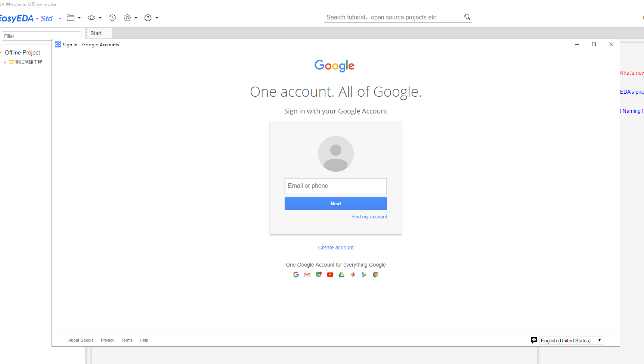The height and width of the screenshot is (364, 644).
Task: Click the search magnifier icon
Action: tap(467, 17)
